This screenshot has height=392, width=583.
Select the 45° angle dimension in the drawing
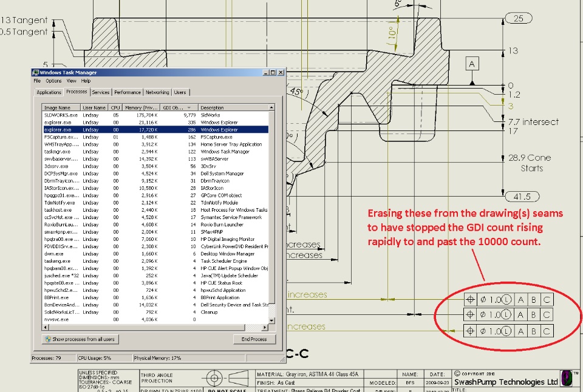coord(296,92)
